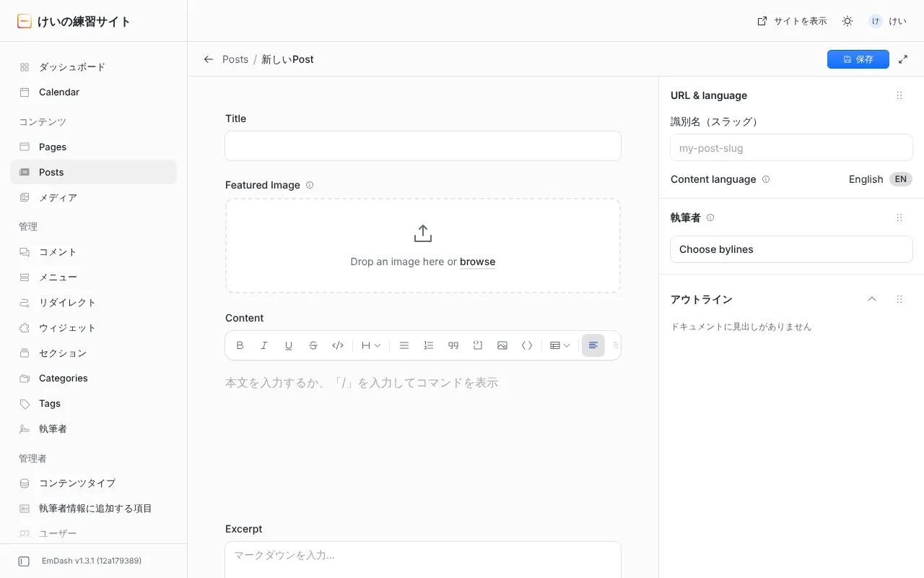
Task: Click the Excerpt markdown text area
Action: 423,560
